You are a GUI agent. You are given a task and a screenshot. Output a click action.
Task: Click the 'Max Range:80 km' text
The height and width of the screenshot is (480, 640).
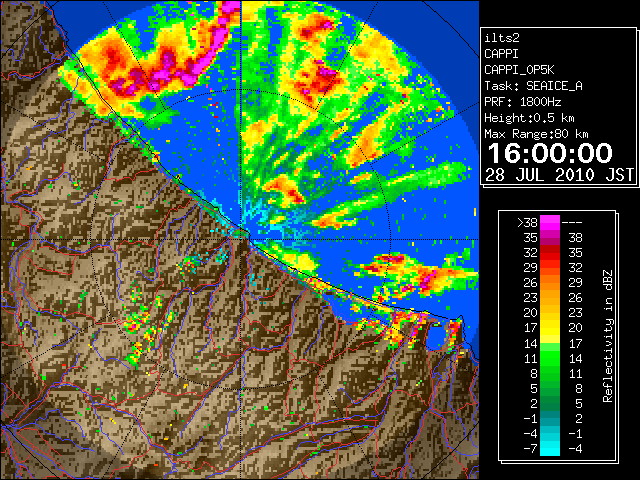536,134
